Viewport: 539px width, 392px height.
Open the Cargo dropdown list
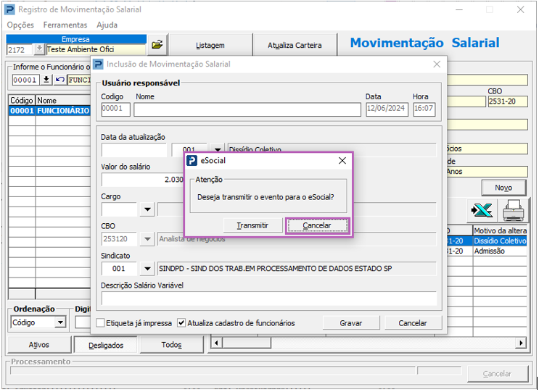coord(147,209)
